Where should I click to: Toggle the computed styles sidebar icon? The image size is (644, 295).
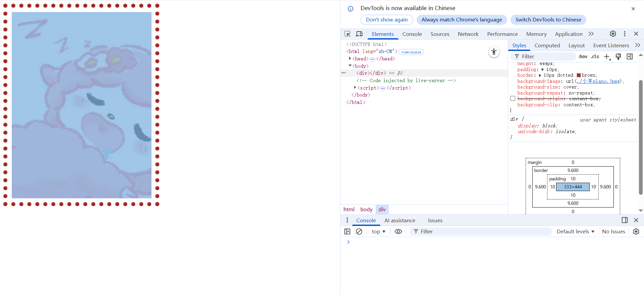630,56
